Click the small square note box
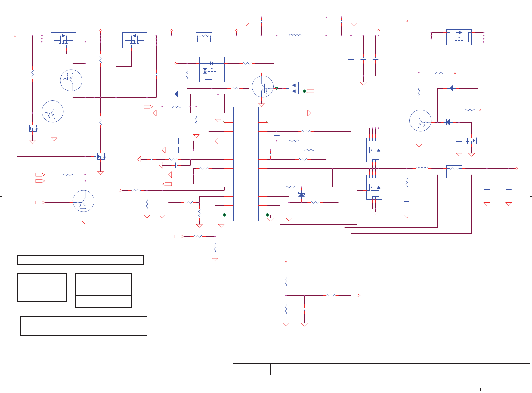 coord(42,287)
